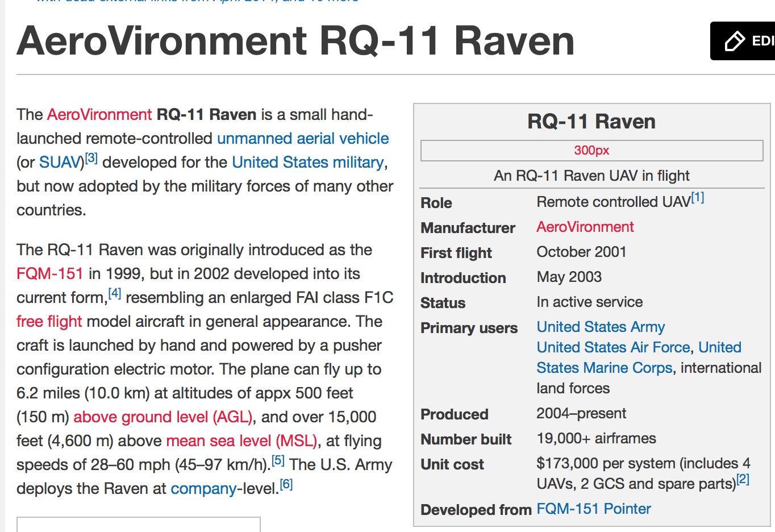
Task: Open citation [2] after spare parts
Action: [743, 480]
